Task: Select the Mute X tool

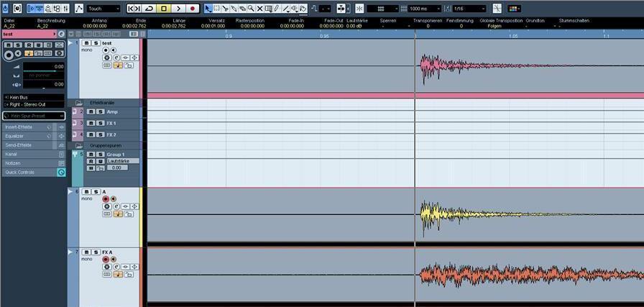Action: tap(259, 8)
